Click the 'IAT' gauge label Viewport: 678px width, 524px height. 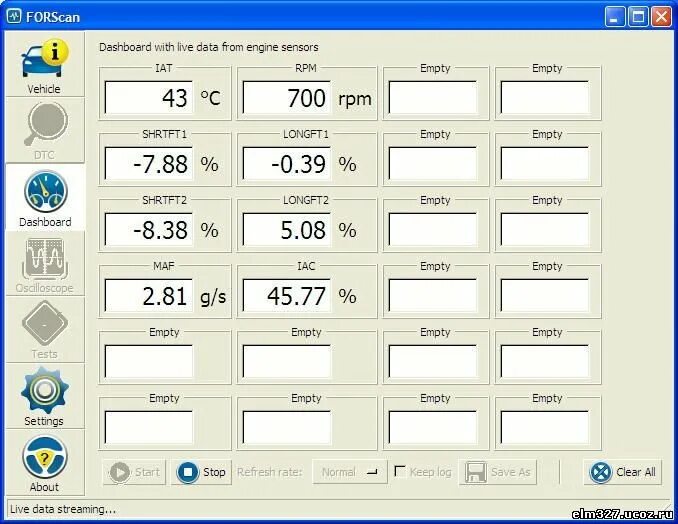(x=164, y=68)
